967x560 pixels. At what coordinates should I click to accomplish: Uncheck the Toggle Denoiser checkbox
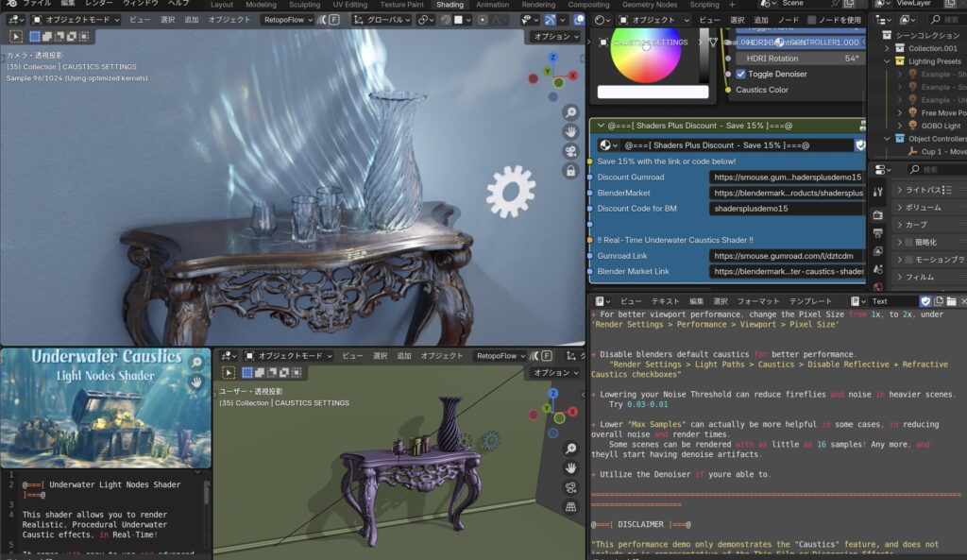tap(740, 74)
